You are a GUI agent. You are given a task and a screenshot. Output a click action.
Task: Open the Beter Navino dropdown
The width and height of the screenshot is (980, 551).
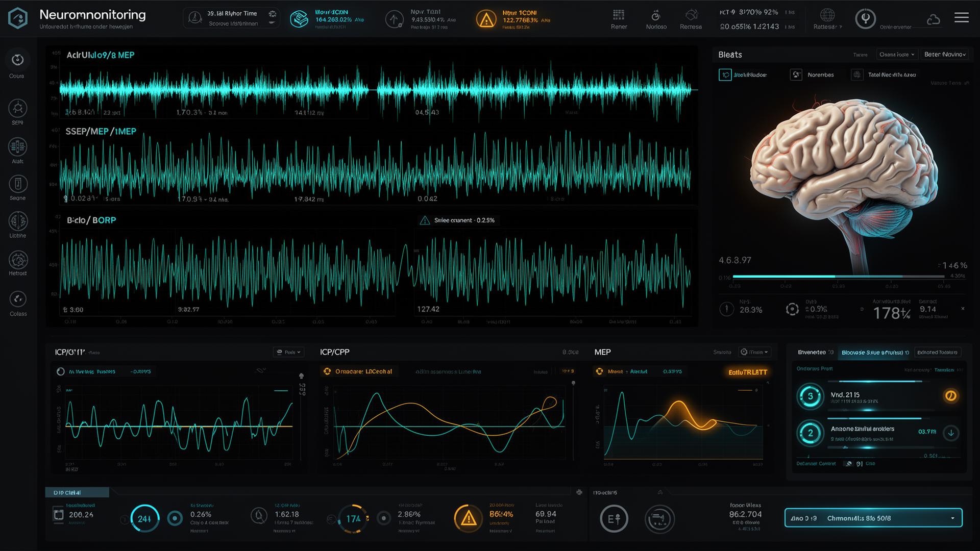point(944,55)
